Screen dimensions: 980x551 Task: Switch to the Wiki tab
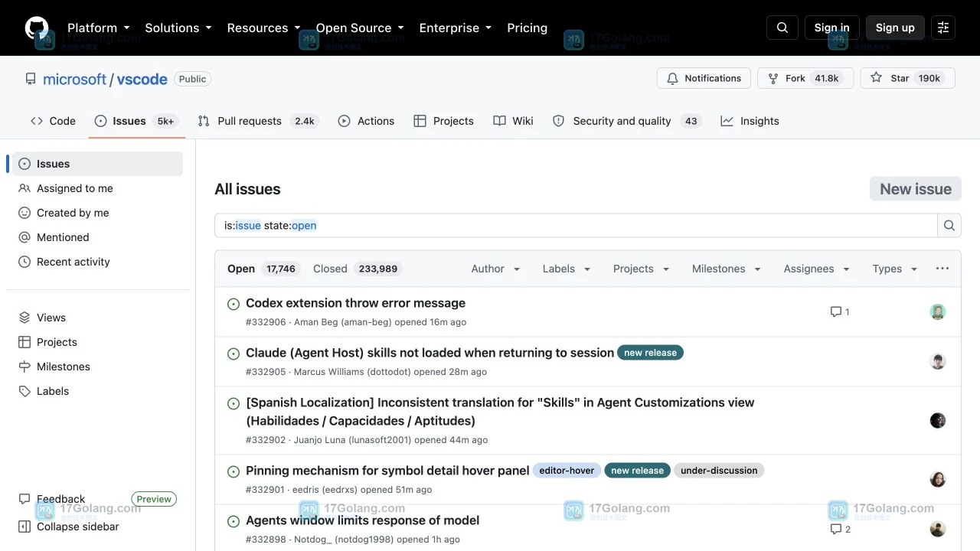point(513,121)
